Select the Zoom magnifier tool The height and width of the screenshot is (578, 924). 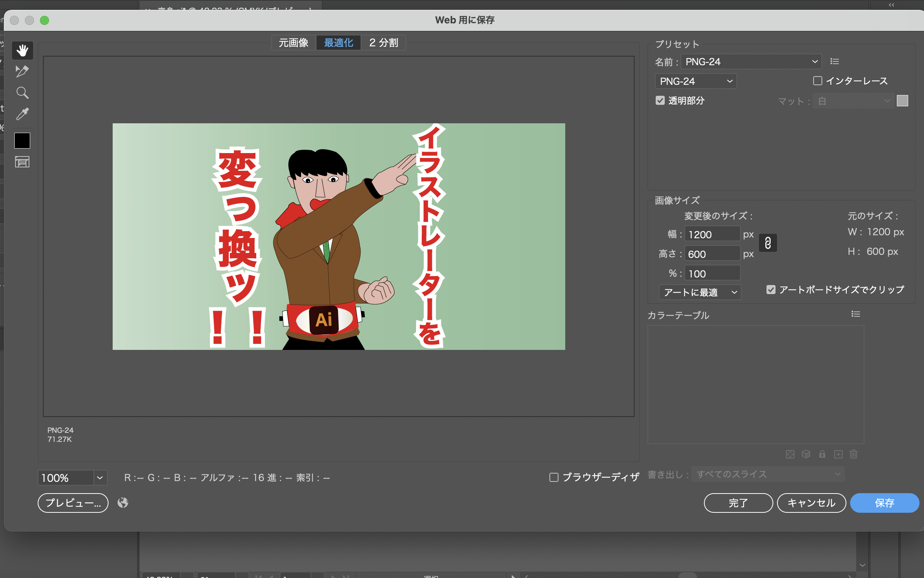tap(22, 92)
